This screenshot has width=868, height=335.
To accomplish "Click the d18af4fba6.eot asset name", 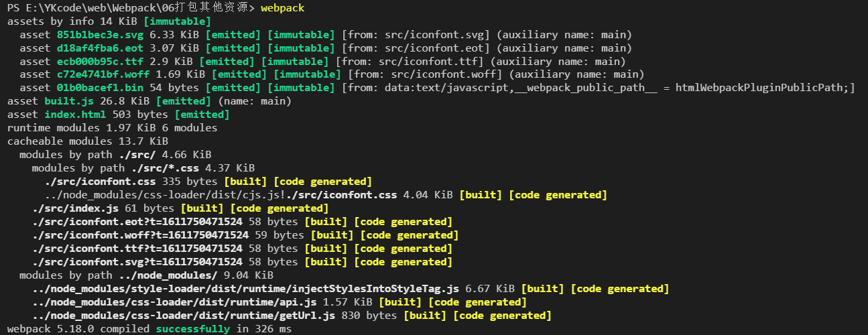I will coord(101,48).
